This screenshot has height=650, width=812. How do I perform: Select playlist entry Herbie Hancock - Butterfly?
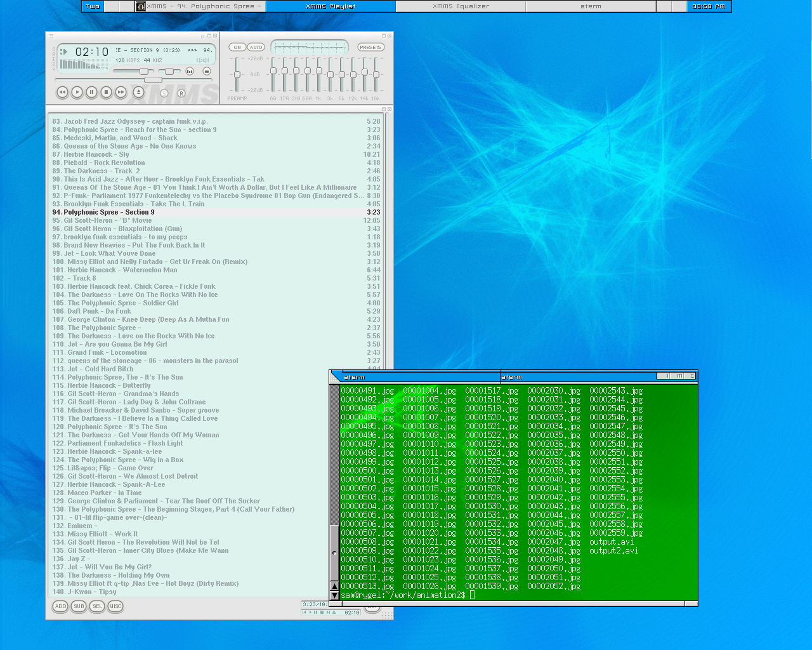(190, 385)
